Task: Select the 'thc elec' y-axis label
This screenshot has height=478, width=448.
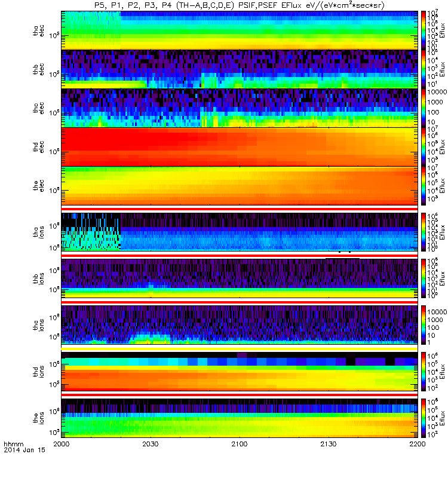Action: 39,108
